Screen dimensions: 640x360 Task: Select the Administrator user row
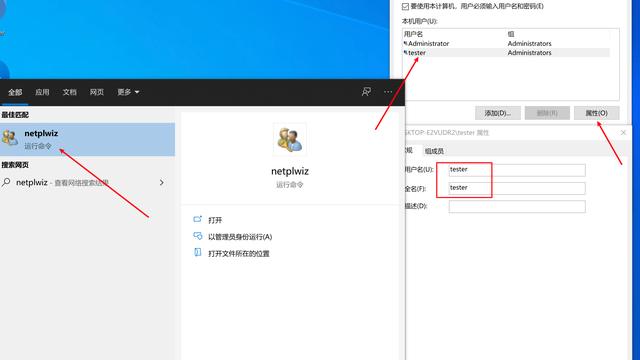506,43
